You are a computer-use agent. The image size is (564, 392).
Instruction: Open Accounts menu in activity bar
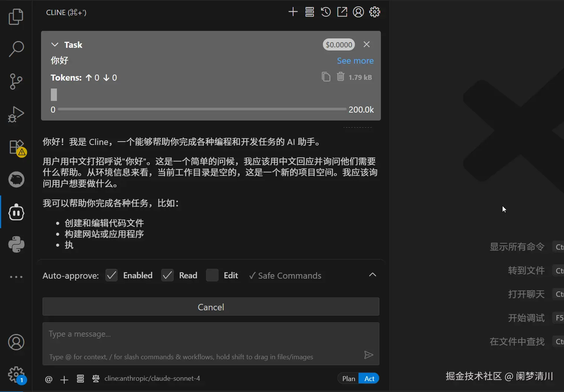[x=16, y=342]
